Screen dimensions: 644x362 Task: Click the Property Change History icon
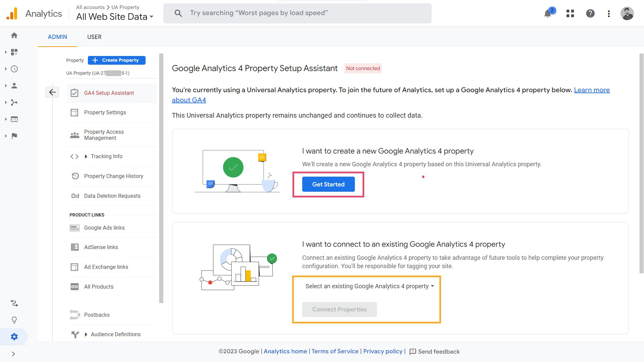[75, 176]
